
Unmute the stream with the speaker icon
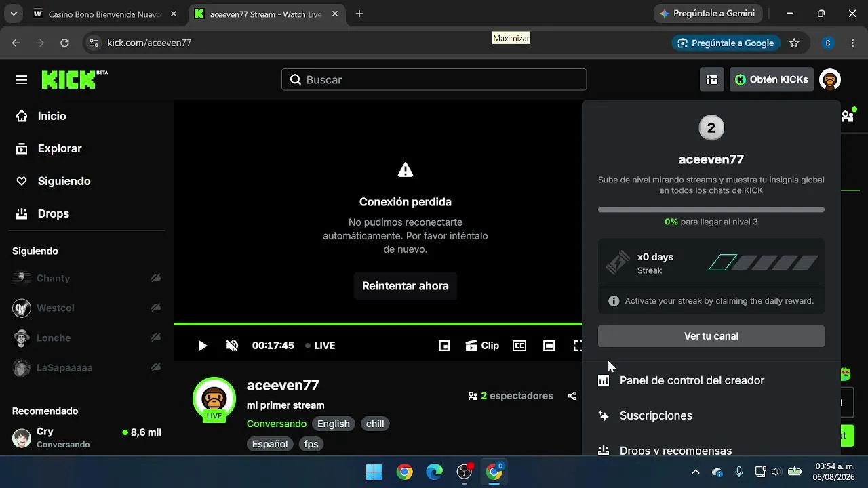point(232,346)
